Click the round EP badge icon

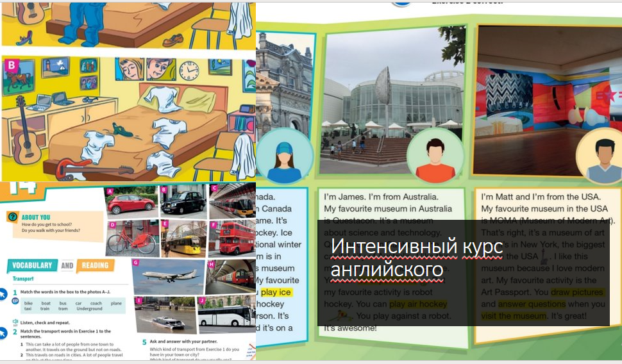click(x=15, y=301)
